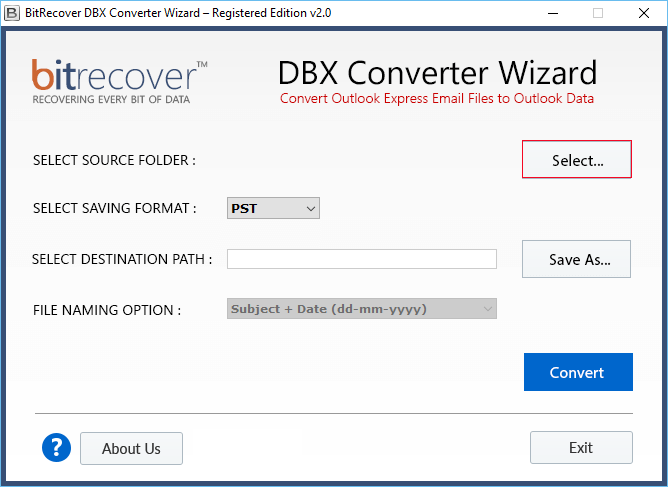
Task: Minimize the DBX Converter Wizard window
Action: tap(553, 13)
